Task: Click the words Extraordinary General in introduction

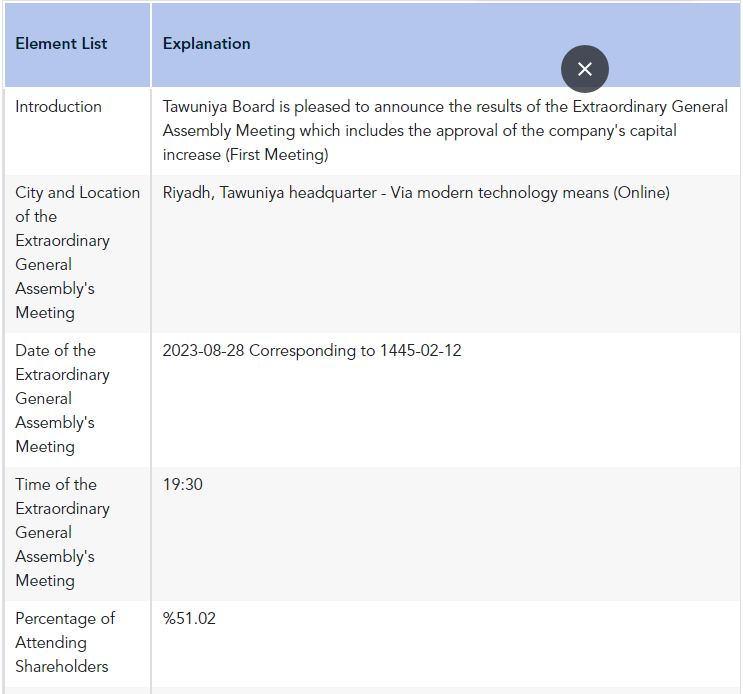Action: click(650, 107)
